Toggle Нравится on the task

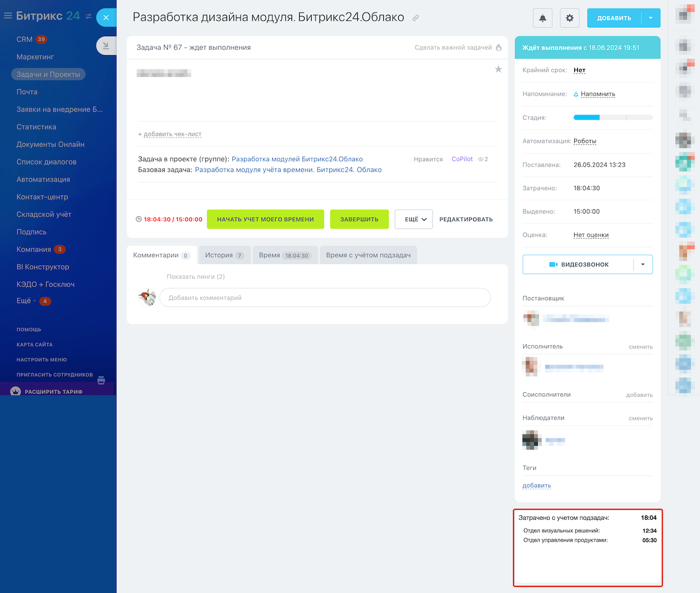pyautogui.click(x=428, y=159)
